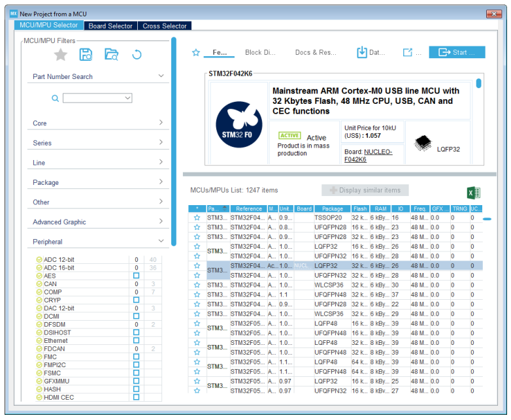Star the UFQFPN48 row with 37 IO
The image size is (511, 420).
pyautogui.click(x=197, y=295)
